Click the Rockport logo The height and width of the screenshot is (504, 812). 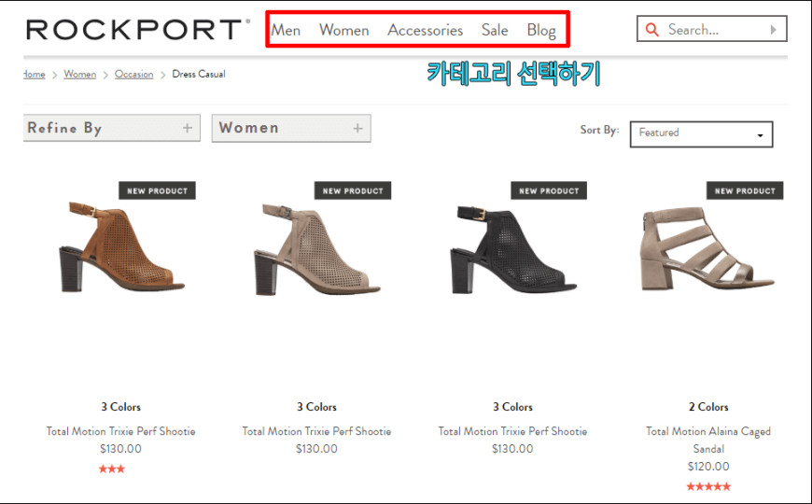coord(138,30)
